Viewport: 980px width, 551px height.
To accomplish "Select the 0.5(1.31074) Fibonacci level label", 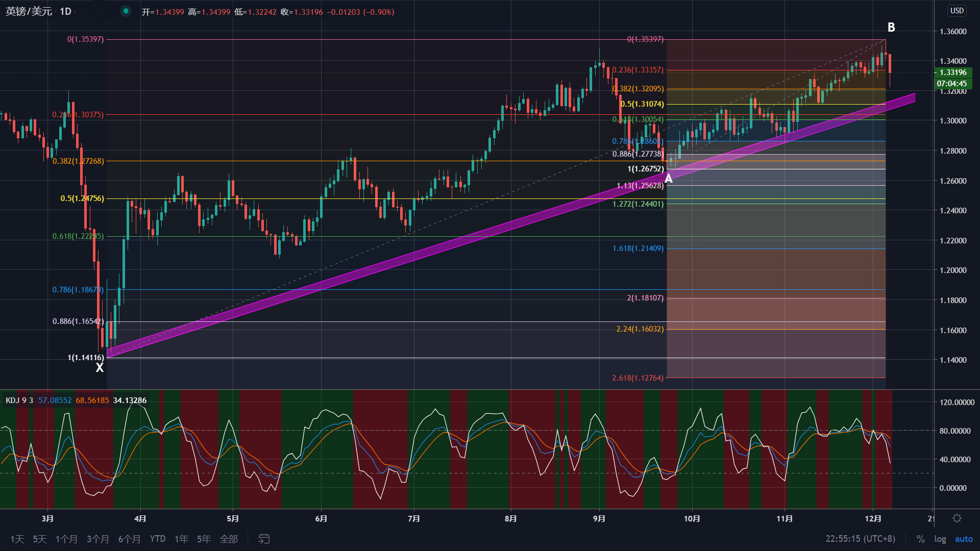I will click(642, 104).
